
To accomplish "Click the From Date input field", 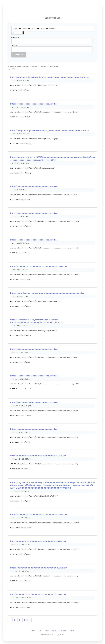I will [52, 41].
